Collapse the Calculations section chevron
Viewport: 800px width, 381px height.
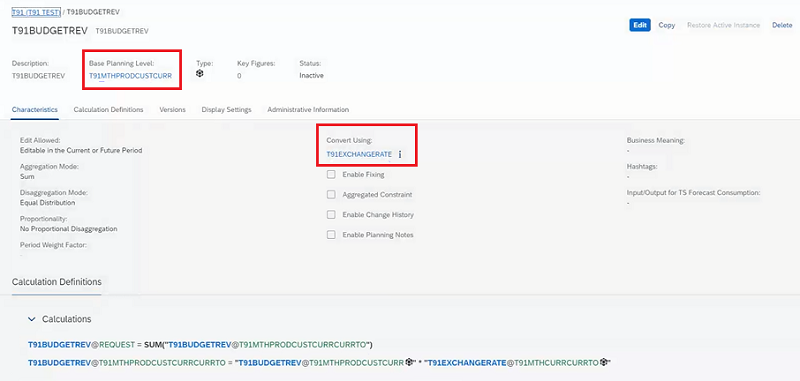click(32, 319)
